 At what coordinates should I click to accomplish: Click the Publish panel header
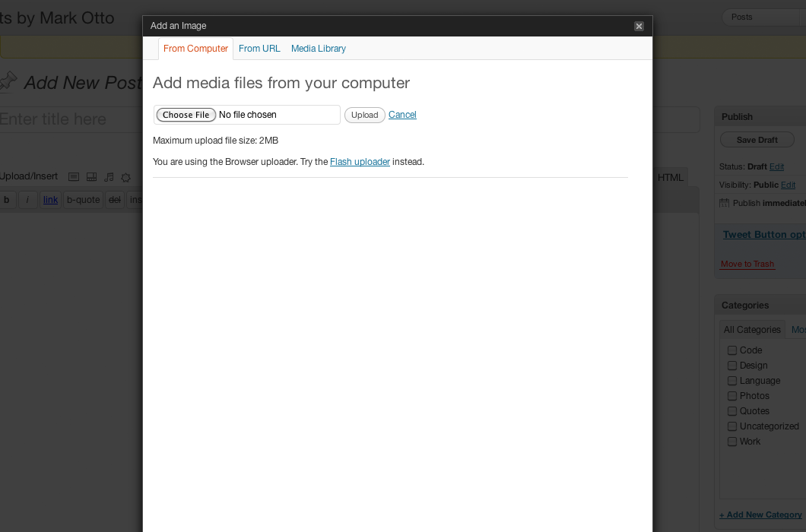(760, 117)
